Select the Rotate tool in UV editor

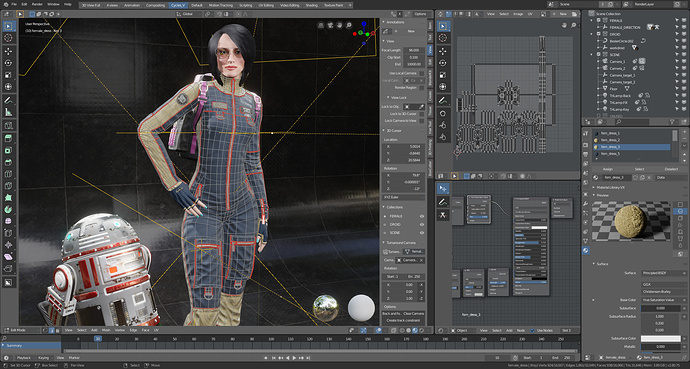443,63
